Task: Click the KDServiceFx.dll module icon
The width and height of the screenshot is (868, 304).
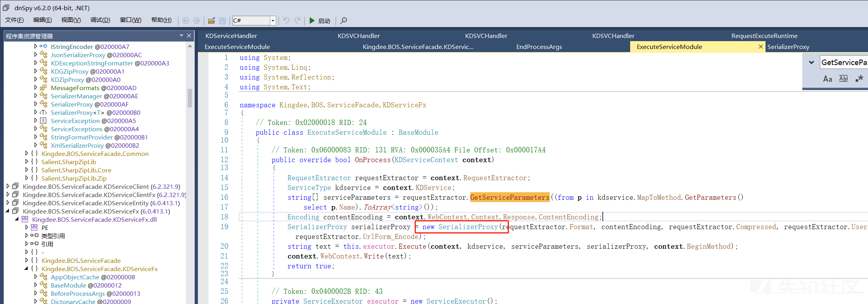Action: pyautogui.click(x=25, y=219)
